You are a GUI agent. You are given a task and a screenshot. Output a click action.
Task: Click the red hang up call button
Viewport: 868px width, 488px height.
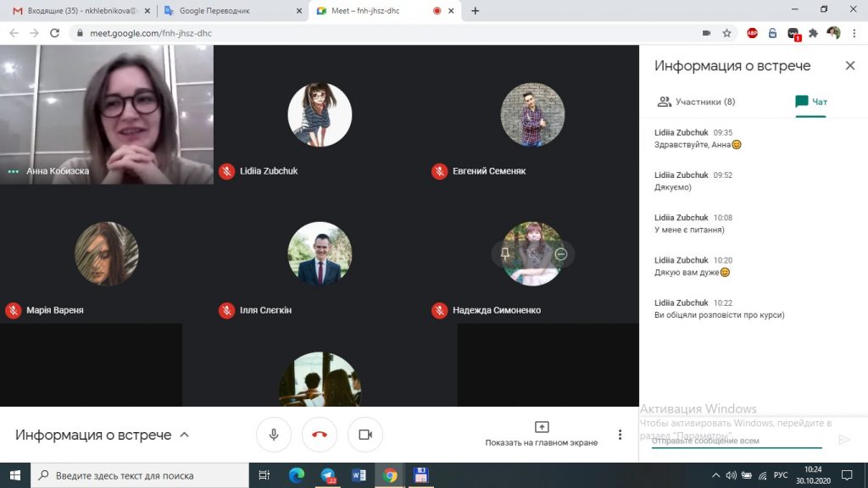tap(320, 435)
